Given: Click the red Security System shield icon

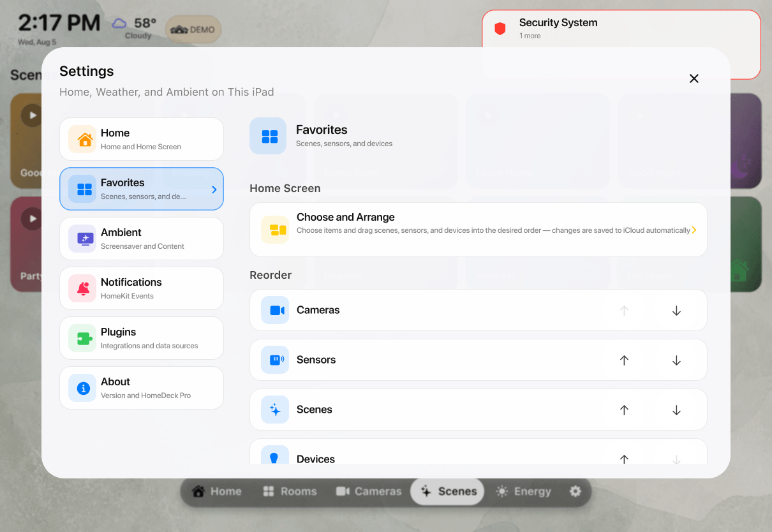Looking at the screenshot, I should (500, 29).
